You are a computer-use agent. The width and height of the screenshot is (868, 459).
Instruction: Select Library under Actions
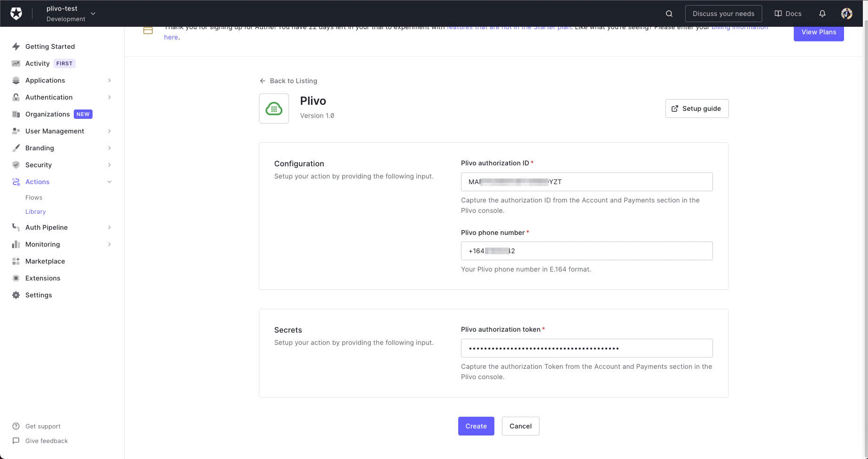coord(36,211)
